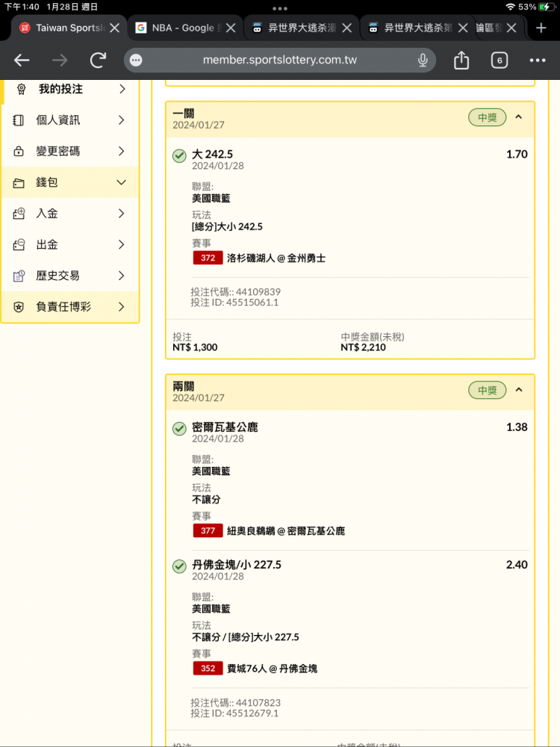Image resolution: width=560 pixels, height=747 pixels.
Task: Open 變更密碼 in the sidebar
Action: point(70,152)
